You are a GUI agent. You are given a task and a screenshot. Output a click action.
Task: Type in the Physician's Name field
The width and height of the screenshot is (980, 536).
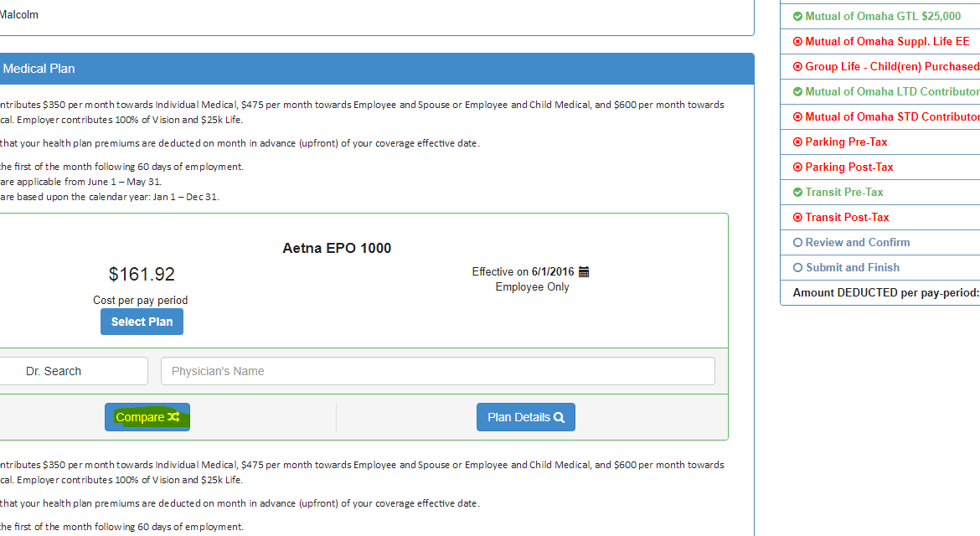pos(437,371)
